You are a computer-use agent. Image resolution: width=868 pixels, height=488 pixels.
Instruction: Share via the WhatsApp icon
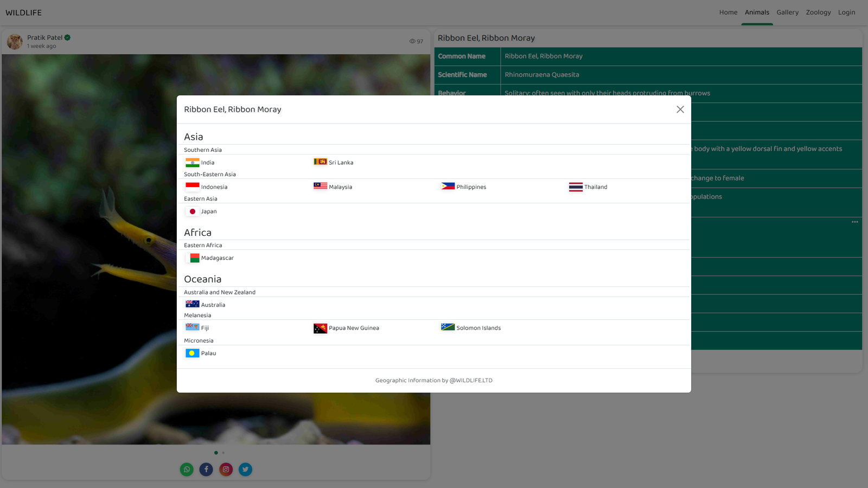(187, 470)
